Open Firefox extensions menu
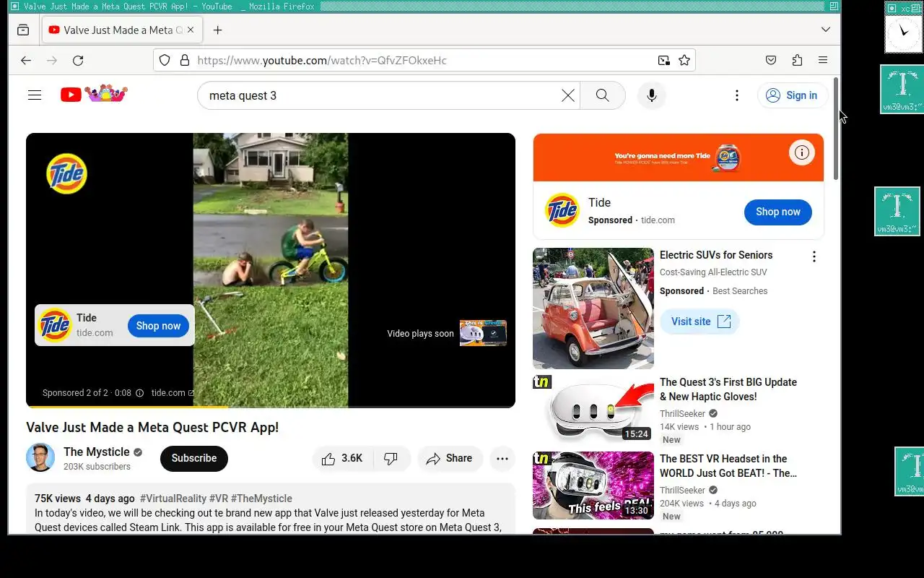924x578 pixels. [797, 61]
